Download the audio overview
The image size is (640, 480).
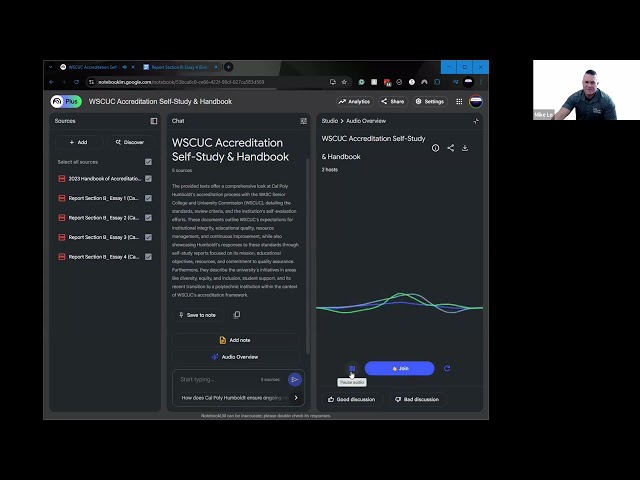[x=465, y=148]
